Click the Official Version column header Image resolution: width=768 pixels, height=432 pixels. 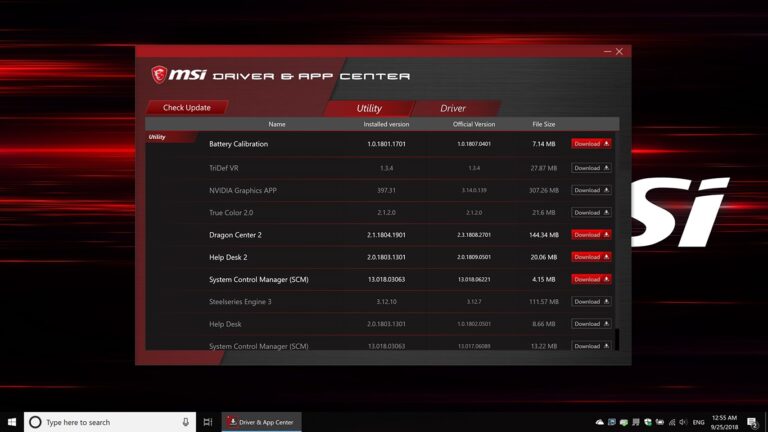pos(474,124)
